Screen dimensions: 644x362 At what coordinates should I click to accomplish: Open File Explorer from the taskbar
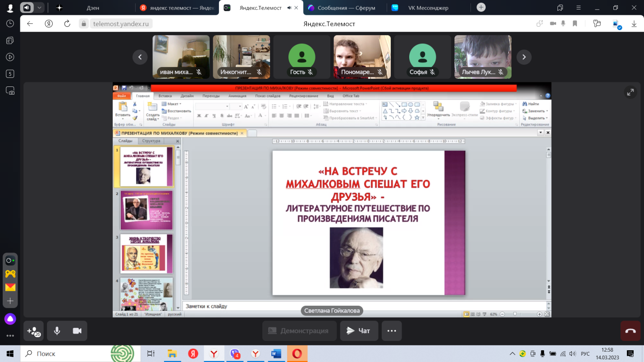pos(172,353)
